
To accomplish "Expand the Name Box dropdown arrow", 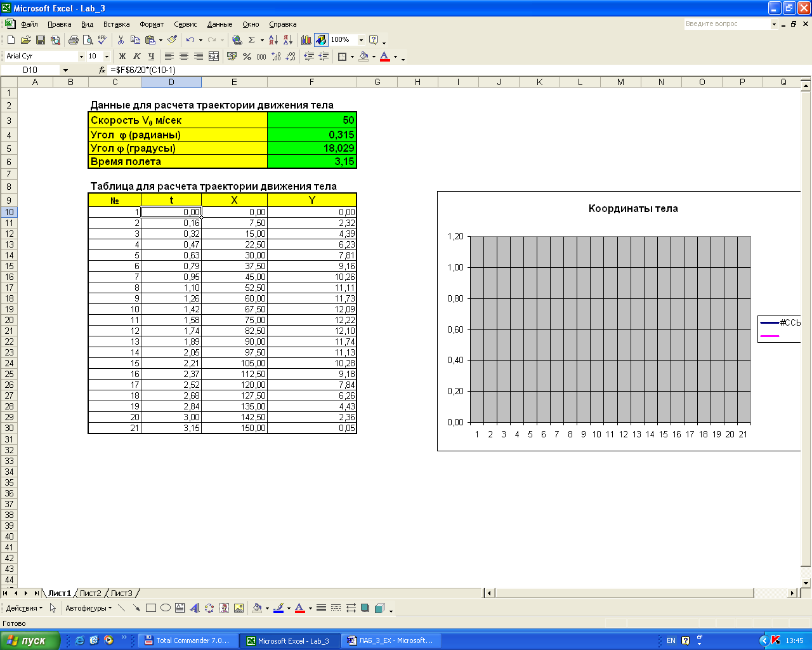I will coord(65,70).
